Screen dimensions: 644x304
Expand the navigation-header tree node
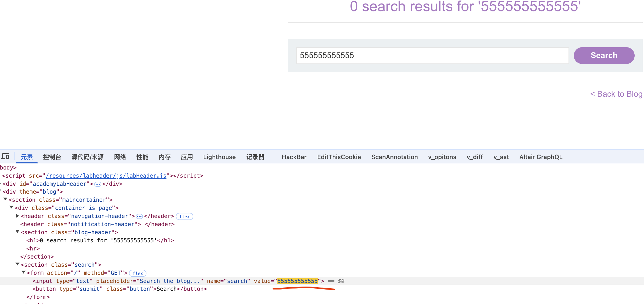click(x=17, y=216)
